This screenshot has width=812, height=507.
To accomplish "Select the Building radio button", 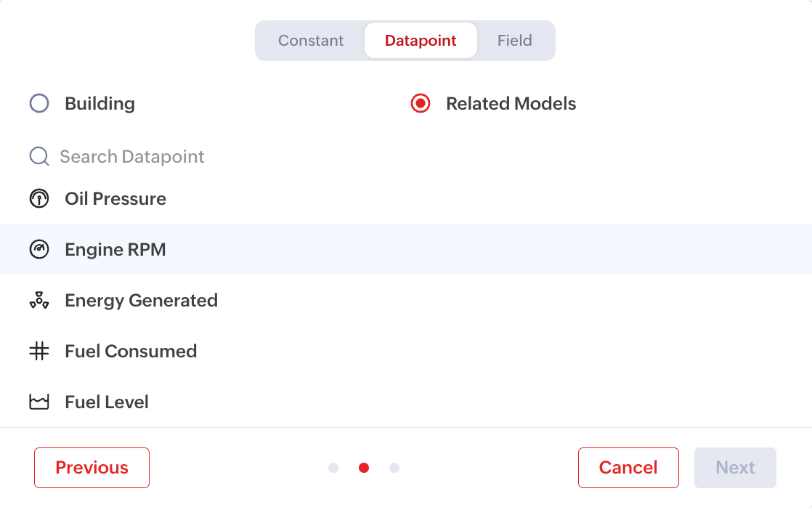I will (39, 104).
